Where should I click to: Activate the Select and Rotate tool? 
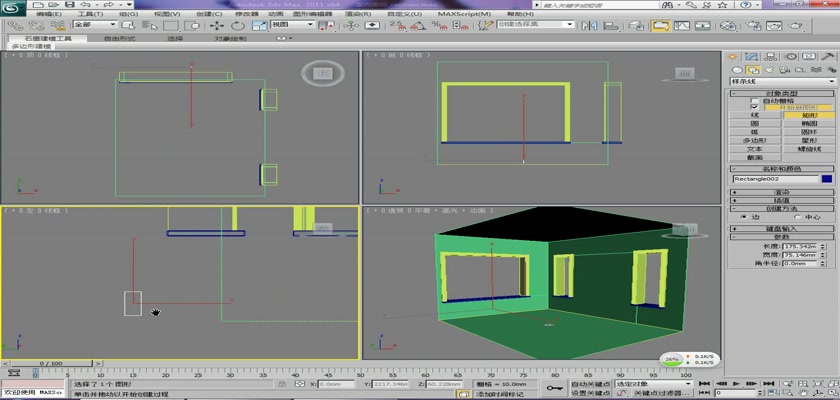(238, 25)
